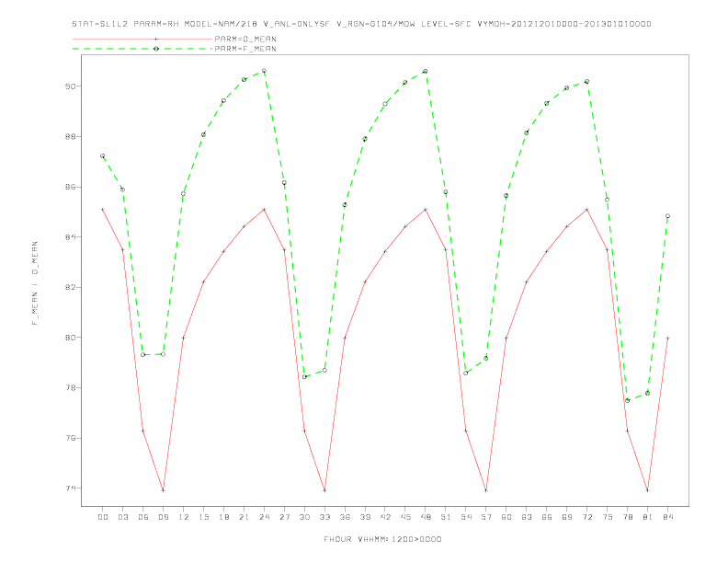
Task: Click the x-axis tick label 33
Action: pos(324,517)
